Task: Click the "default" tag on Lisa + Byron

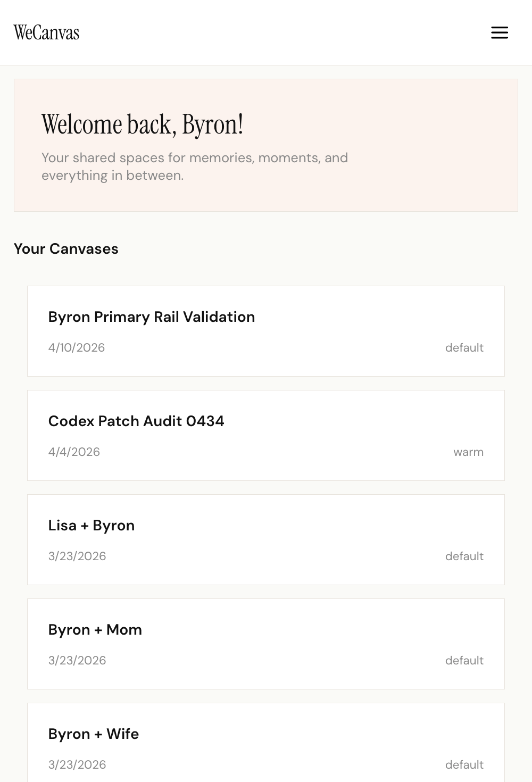Action: (464, 556)
